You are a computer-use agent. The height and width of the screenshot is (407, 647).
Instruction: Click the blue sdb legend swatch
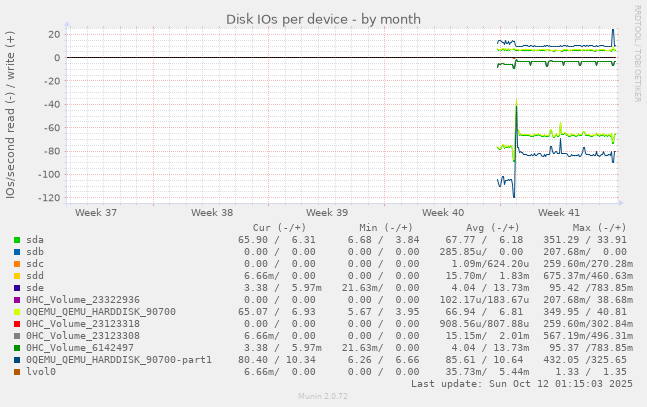coord(17,252)
